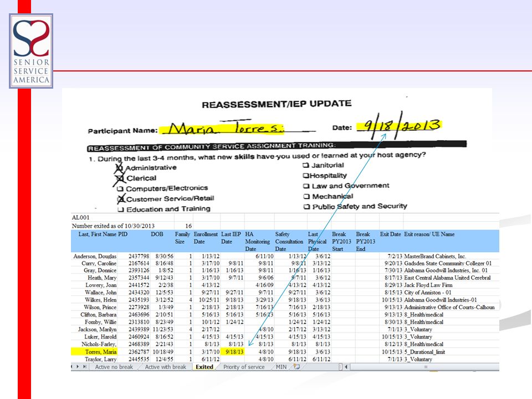
Task: Select the Anderson, Douglas name cell
Action: (x=95, y=256)
